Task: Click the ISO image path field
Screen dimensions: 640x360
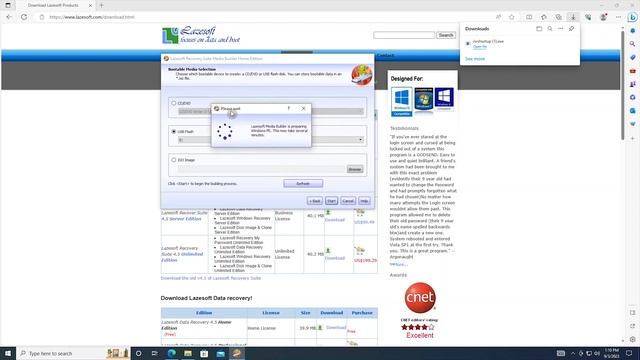Action: point(261,169)
